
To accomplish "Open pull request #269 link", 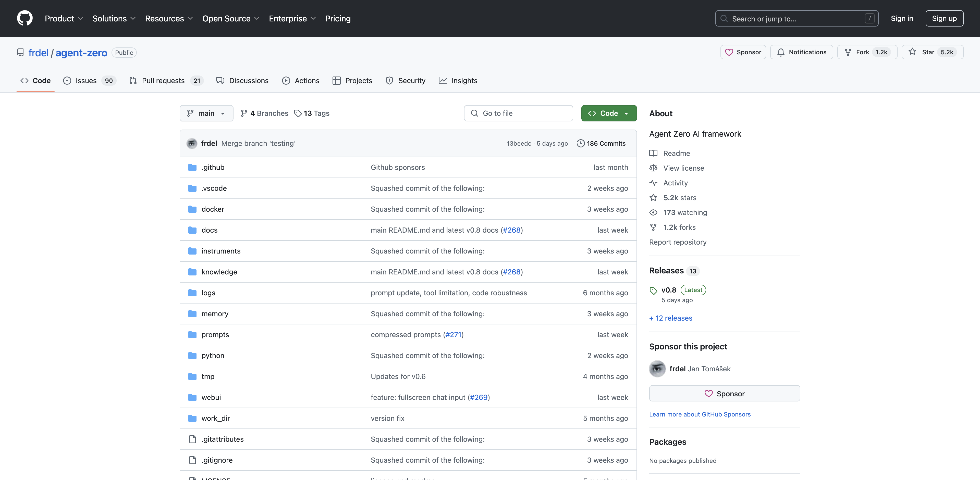I will (479, 397).
